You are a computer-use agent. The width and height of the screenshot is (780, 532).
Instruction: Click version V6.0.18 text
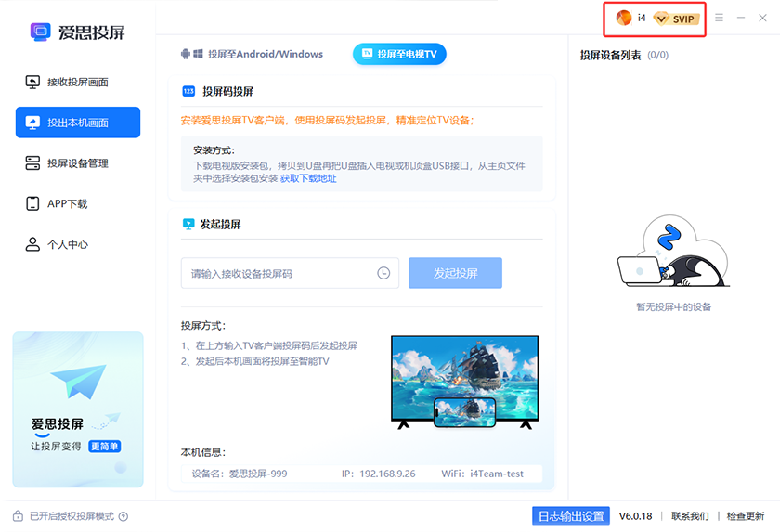click(x=635, y=516)
